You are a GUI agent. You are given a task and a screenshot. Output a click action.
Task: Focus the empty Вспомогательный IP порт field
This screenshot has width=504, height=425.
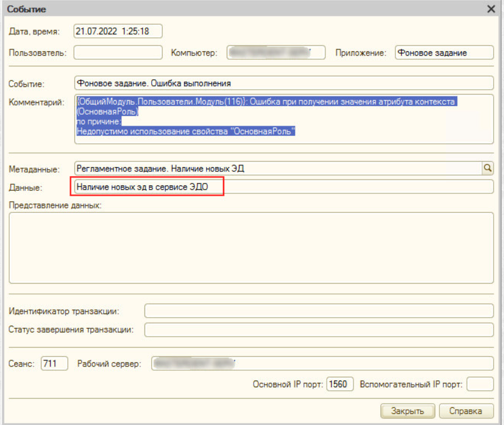click(x=480, y=384)
